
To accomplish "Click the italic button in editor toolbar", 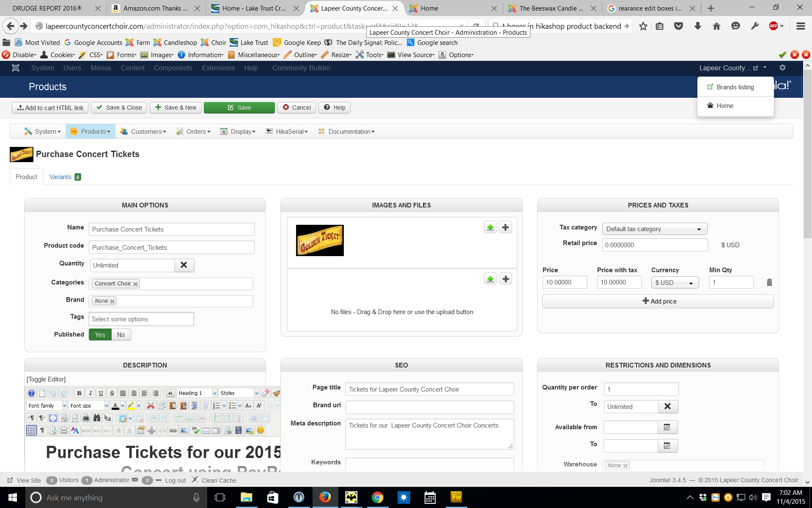I will tap(90, 393).
